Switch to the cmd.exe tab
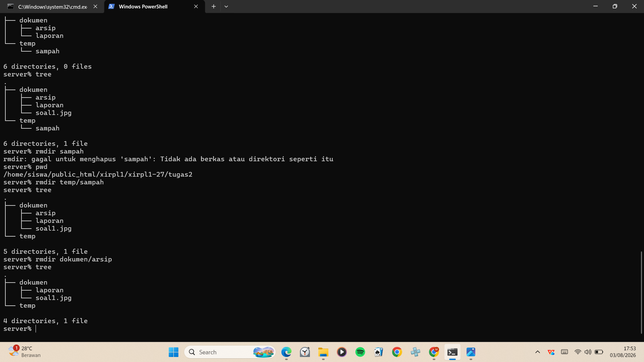The width and height of the screenshot is (644, 362). coord(52,6)
